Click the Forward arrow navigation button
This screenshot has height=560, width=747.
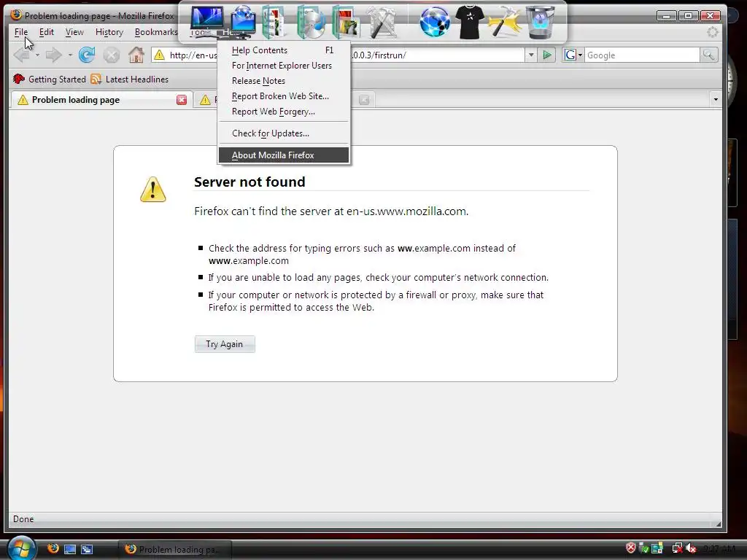[53, 55]
